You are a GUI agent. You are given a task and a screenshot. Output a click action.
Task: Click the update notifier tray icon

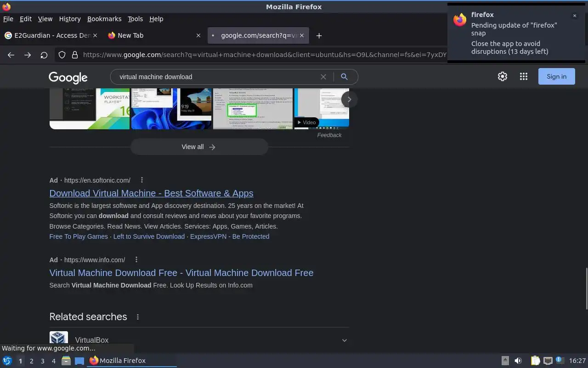(560, 360)
